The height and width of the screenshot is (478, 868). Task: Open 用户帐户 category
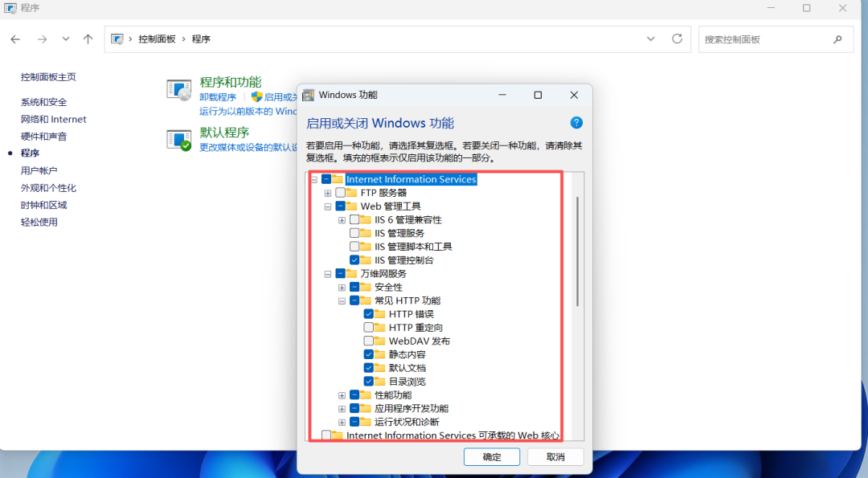39,170
